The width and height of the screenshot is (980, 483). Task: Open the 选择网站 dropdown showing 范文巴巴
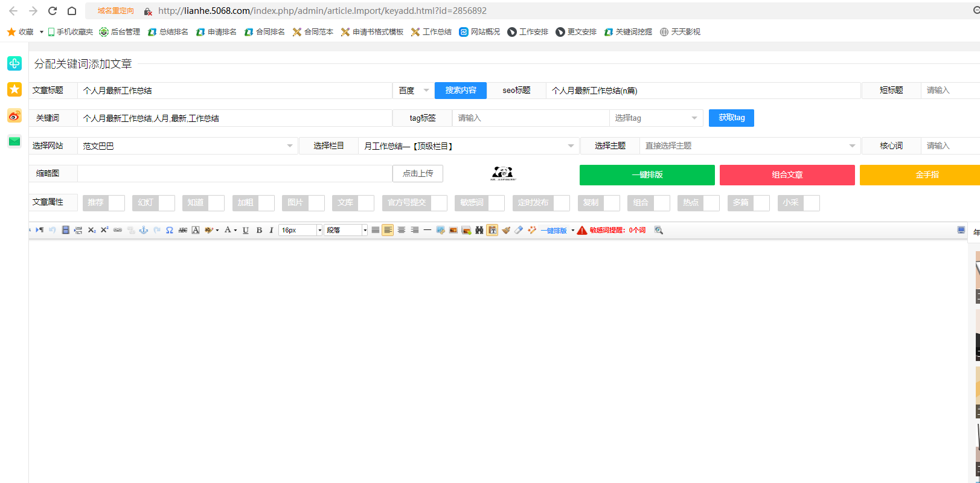(x=188, y=146)
